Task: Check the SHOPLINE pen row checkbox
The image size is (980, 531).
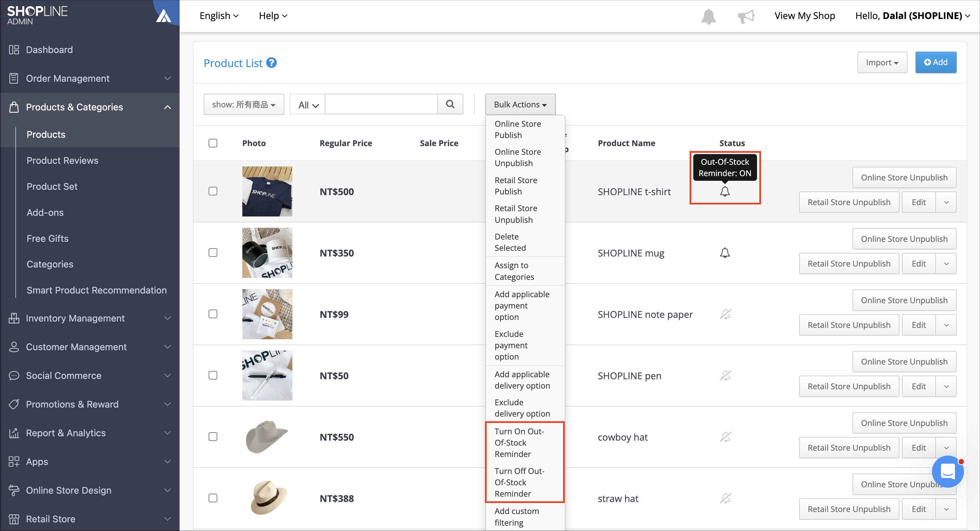Action: 213,376
